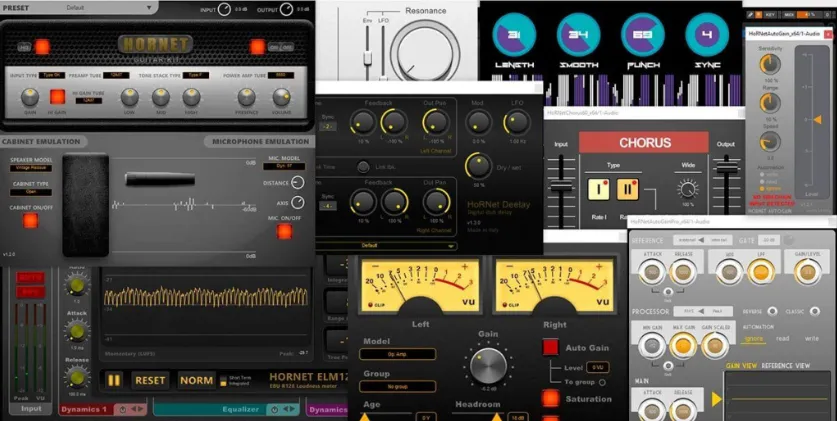
Task: Open the Model Op Amp dropdown
Action: 397,354
